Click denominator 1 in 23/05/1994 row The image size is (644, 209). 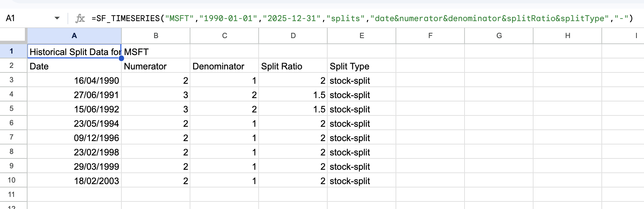(x=224, y=123)
